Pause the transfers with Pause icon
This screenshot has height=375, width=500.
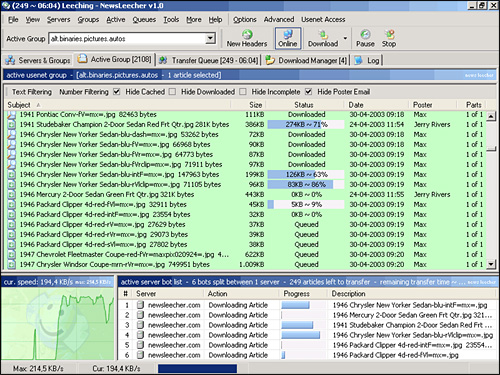(x=365, y=34)
